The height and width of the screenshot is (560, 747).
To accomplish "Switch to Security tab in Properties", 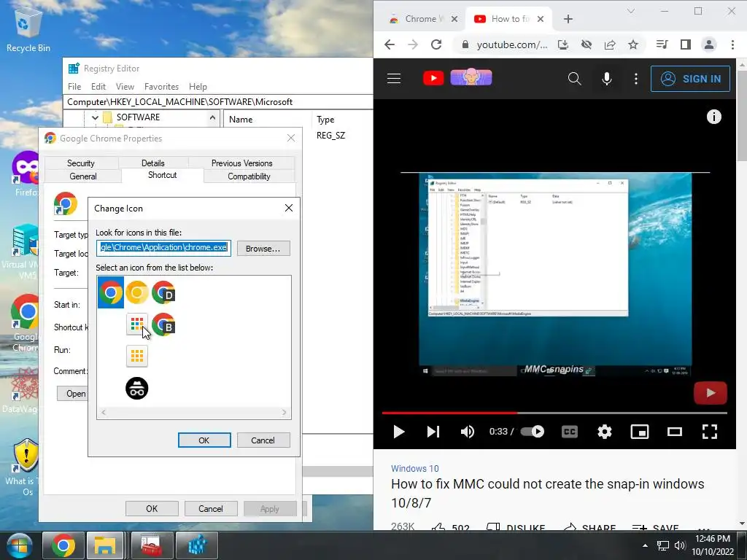I will (x=81, y=163).
